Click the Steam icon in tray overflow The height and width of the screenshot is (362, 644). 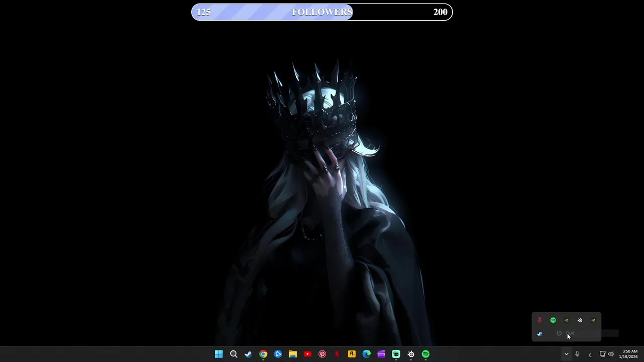(x=539, y=333)
